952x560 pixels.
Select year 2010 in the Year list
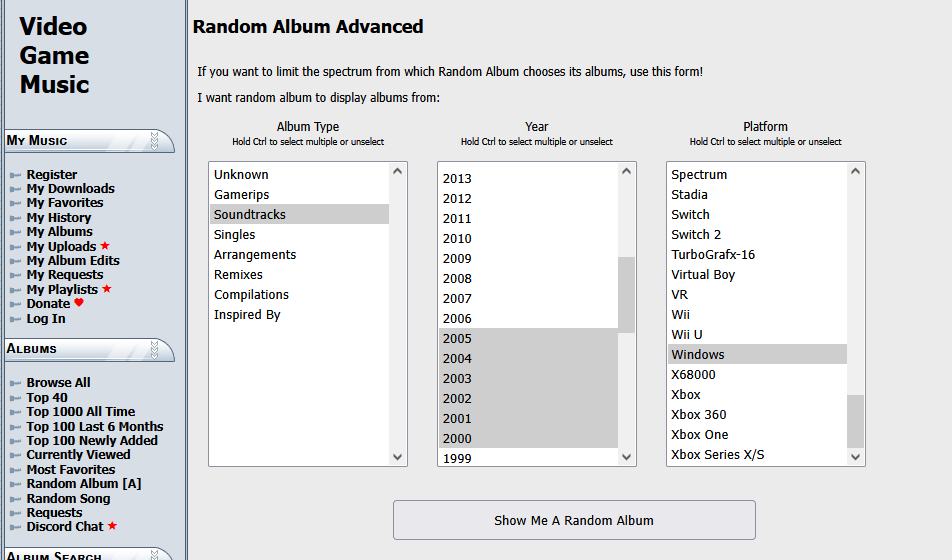(x=457, y=238)
